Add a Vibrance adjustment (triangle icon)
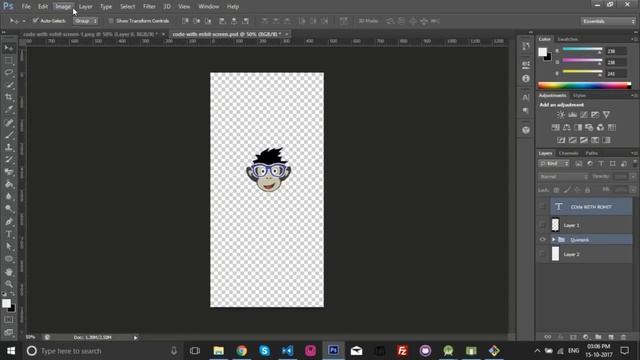Image resolution: width=640 pixels, height=360 pixels. [607, 115]
